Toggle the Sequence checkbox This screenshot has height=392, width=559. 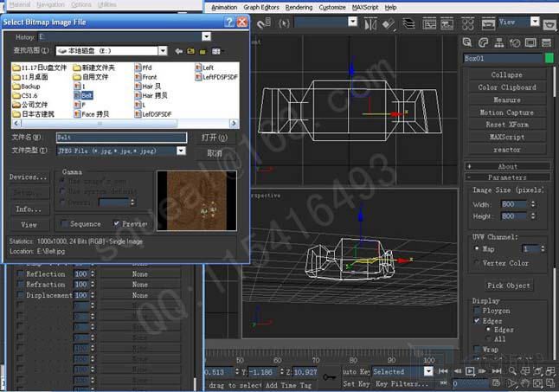tap(64, 224)
